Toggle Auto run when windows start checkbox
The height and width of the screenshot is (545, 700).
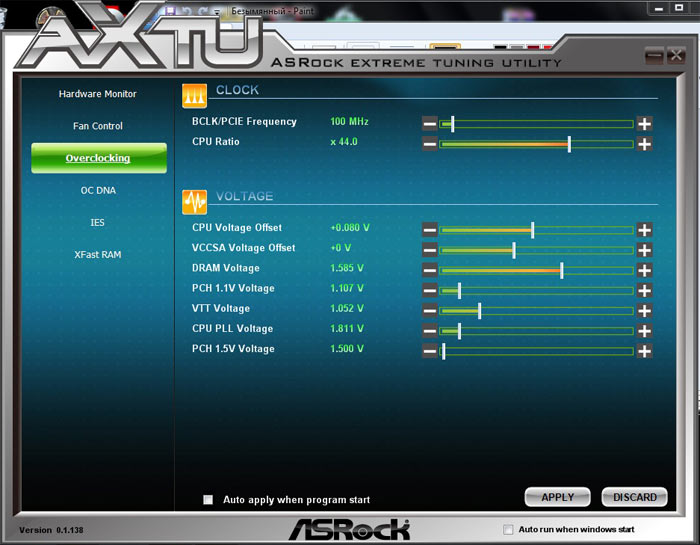[x=508, y=529]
